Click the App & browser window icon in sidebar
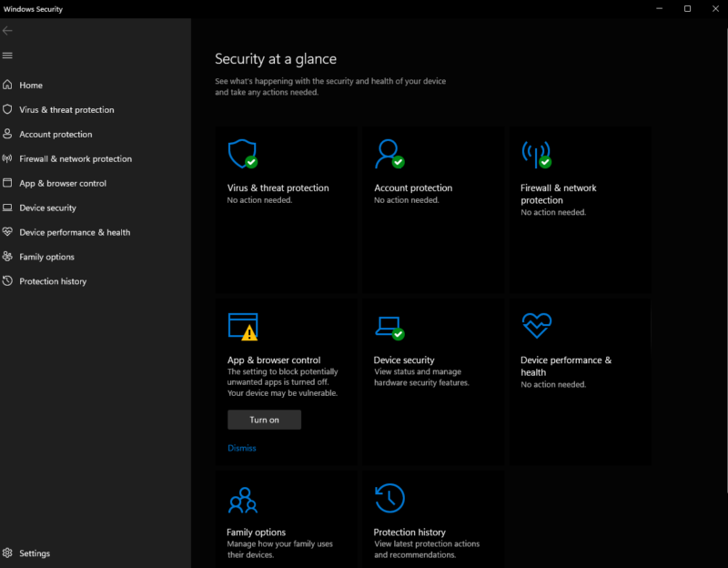This screenshot has width=728, height=568. click(x=7, y=183)
